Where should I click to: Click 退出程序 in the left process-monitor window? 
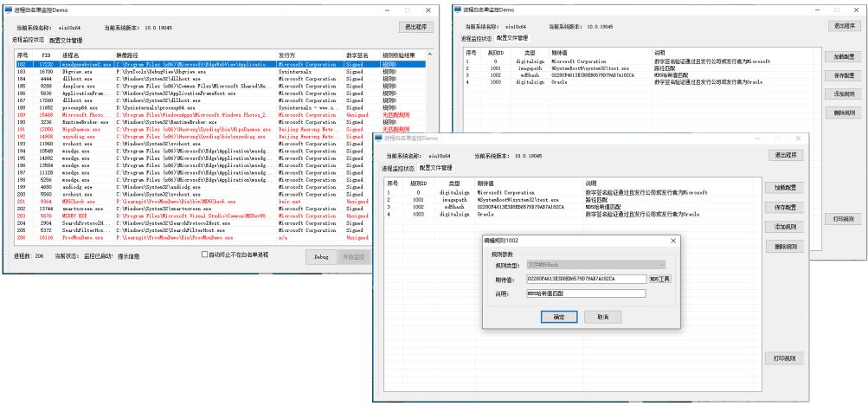tap(417, 26)
